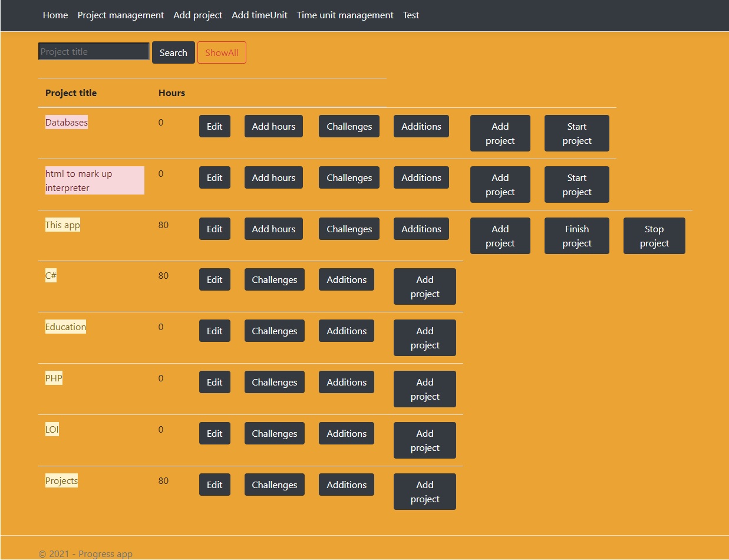Image resolution: width=729 pixels, height=560 pixels.
Task: Select the This app project title
Action: pos(62,225)
